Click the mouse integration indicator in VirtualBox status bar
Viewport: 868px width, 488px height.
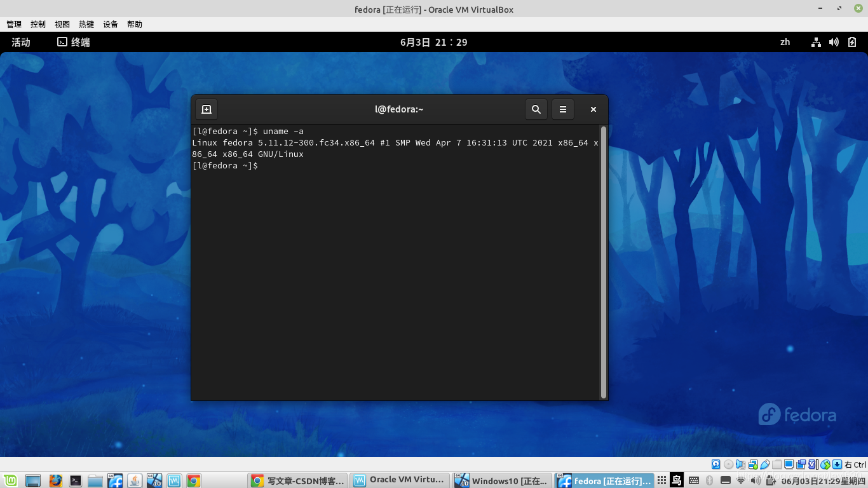825,464
